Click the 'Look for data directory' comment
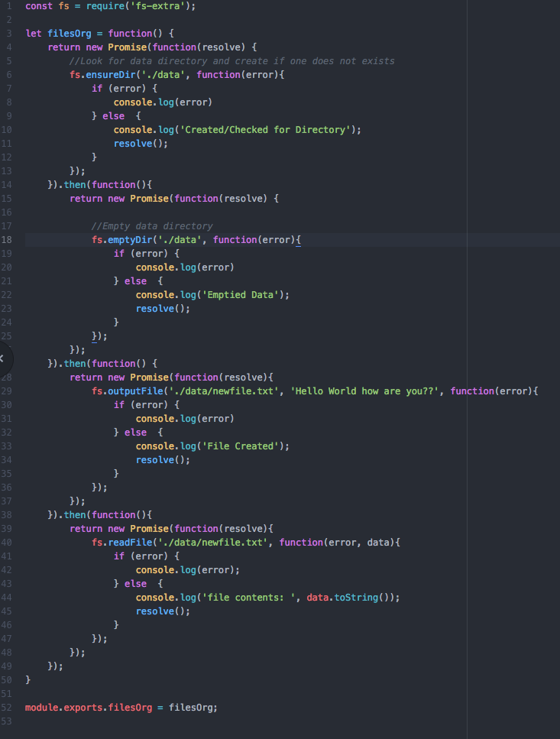This screenshot has height=739, width=560. 231,61
